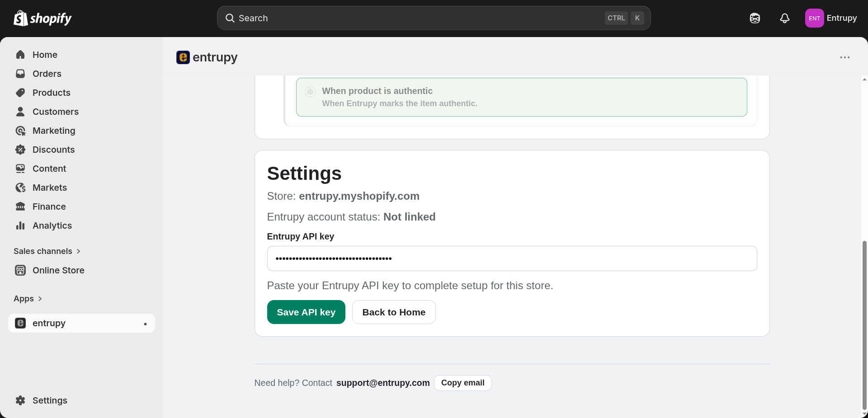Screen dimensions: 868x418
Task: Click the Save API key button
Action: click(x=306, y=312)
